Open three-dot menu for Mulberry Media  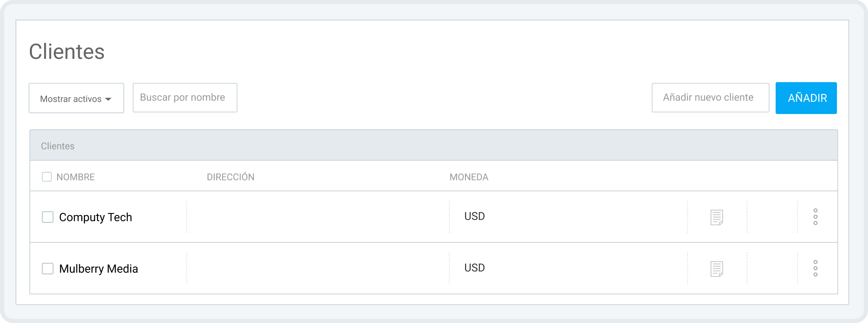(815, 268)
